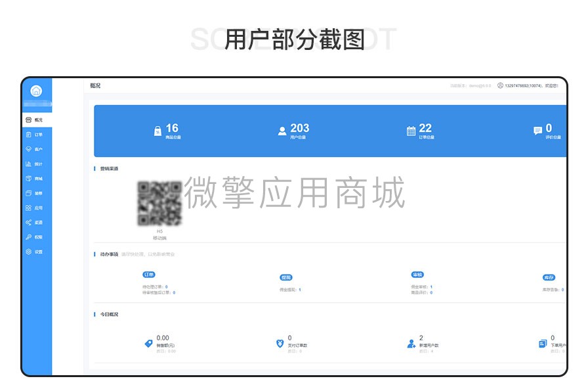
Task: Click the 概况 page title in header
Action: (x=95, y=85)
